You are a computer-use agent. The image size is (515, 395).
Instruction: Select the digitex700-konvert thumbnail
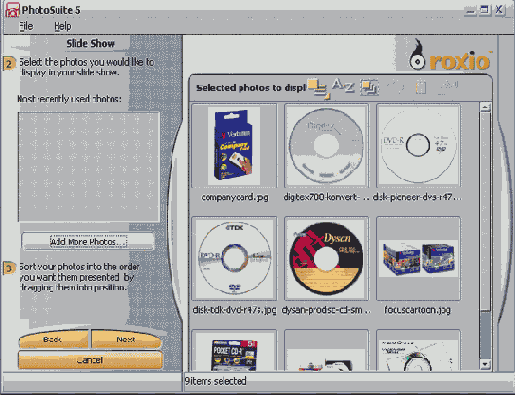(326, 146)
